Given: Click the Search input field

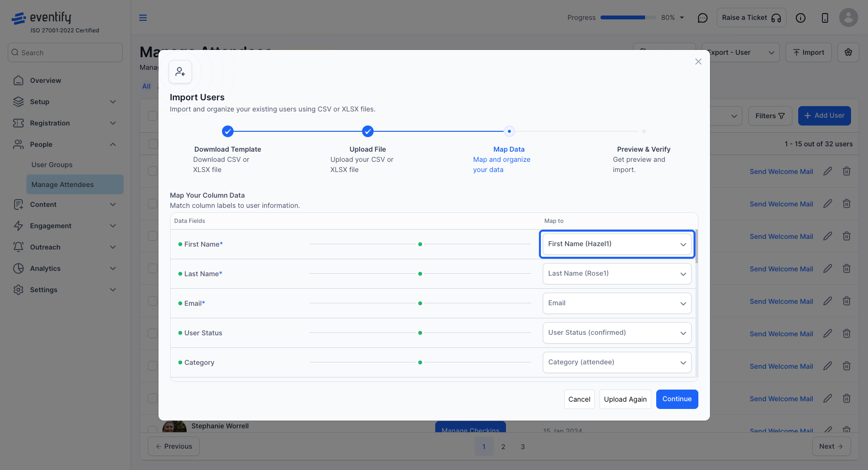Looking at the screenshot, I should click(x=65, y=52).
